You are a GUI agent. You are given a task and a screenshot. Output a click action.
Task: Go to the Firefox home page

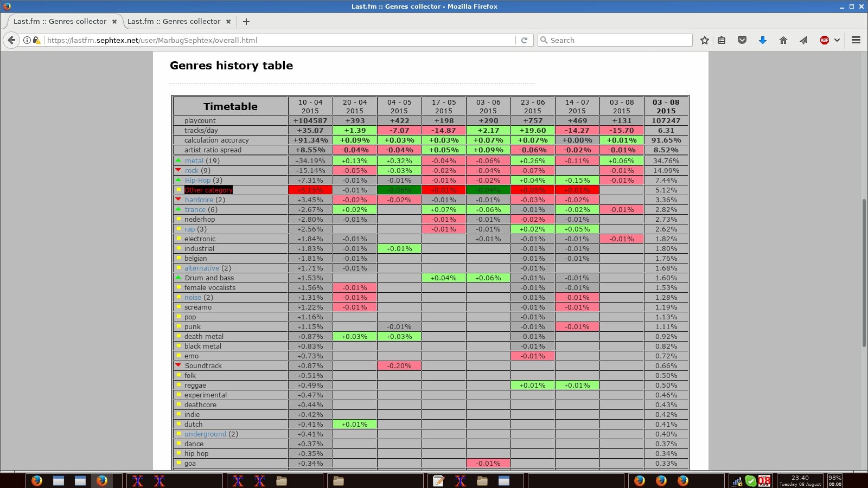pos(783,40)
